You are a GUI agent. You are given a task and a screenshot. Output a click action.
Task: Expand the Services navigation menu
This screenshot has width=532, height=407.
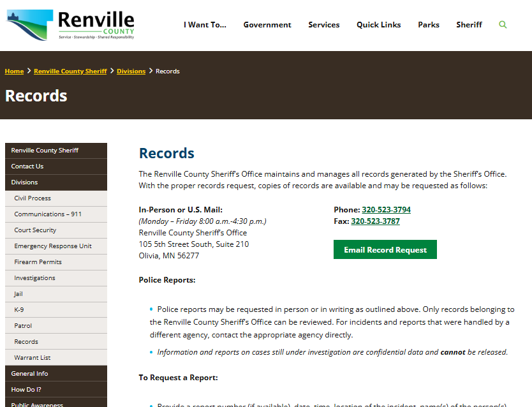coord(323,25)
